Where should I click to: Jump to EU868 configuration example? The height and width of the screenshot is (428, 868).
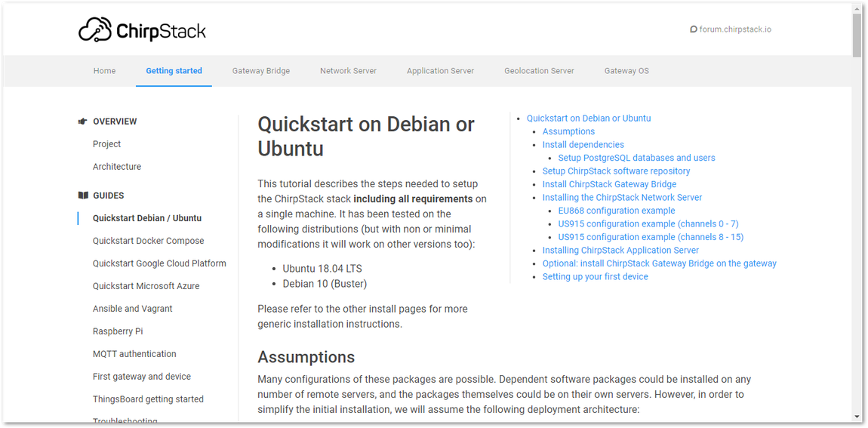tap(617, 211)
